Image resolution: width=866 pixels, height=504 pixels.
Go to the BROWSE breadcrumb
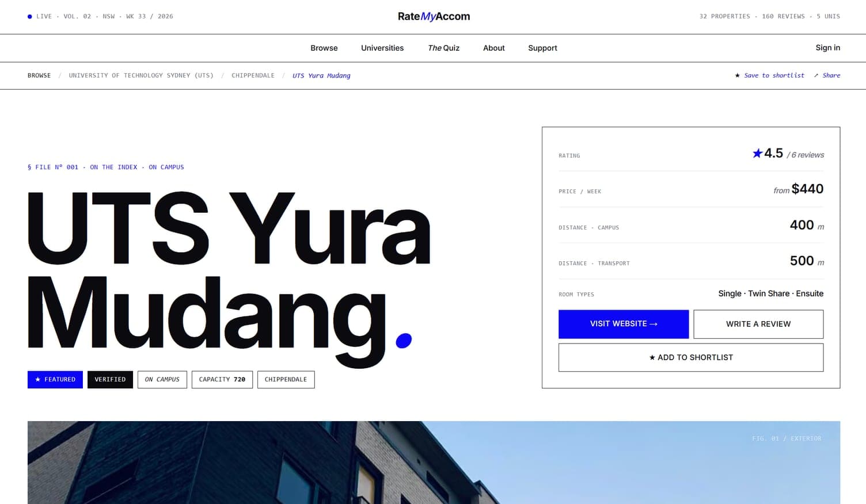39,75
